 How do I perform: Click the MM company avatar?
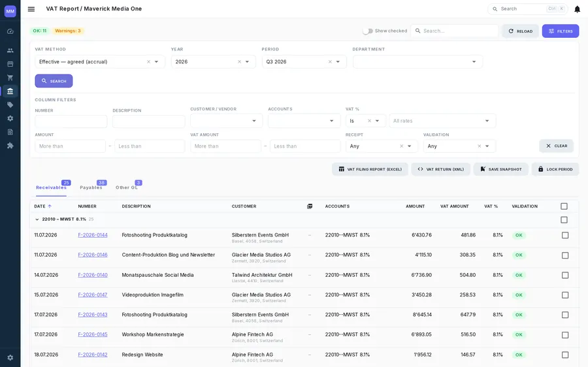[10, 11]
